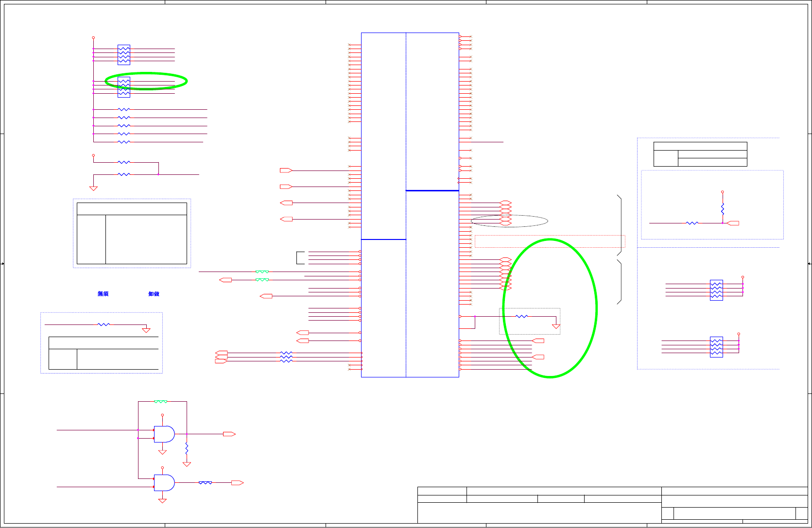812x528 pixels.
Task: Select the vertical pull-up resistor in the right dotted box
Action: click(x=723, y=209)
